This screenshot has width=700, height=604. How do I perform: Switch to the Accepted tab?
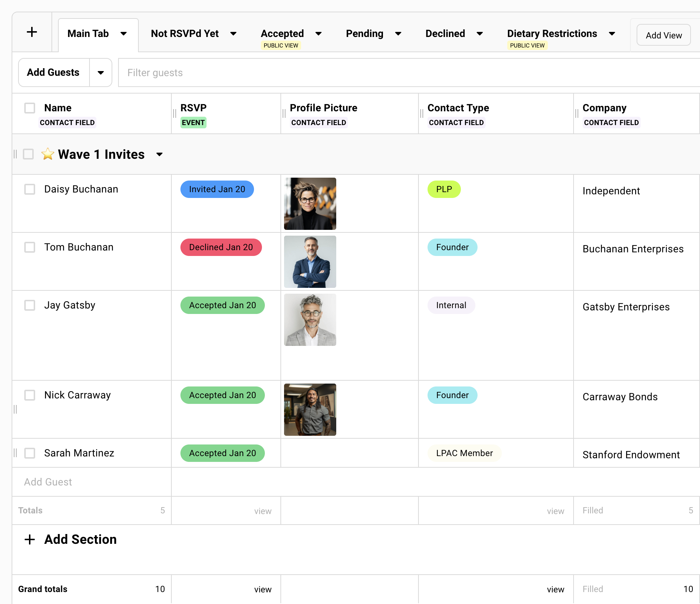click(x=283, y=33)
